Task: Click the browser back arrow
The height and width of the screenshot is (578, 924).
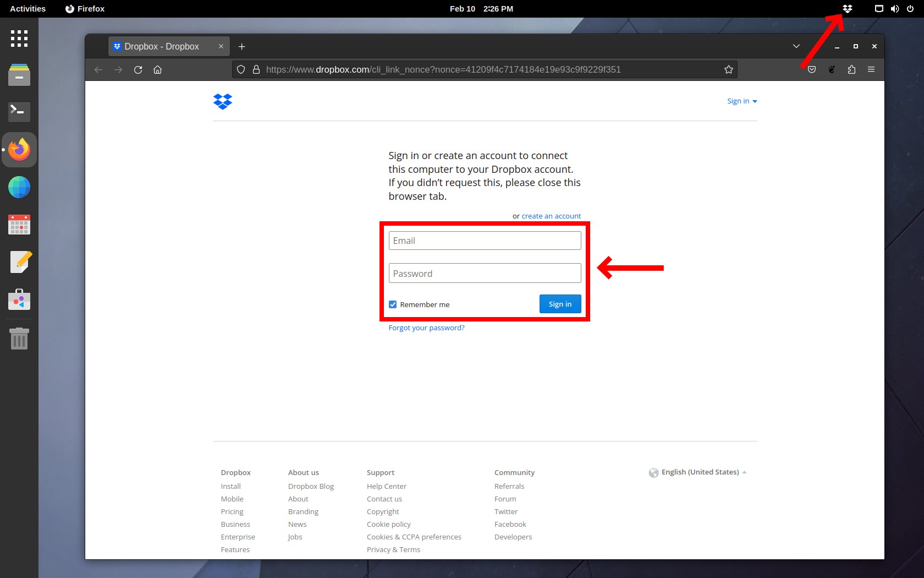Action: click(98, 70)
